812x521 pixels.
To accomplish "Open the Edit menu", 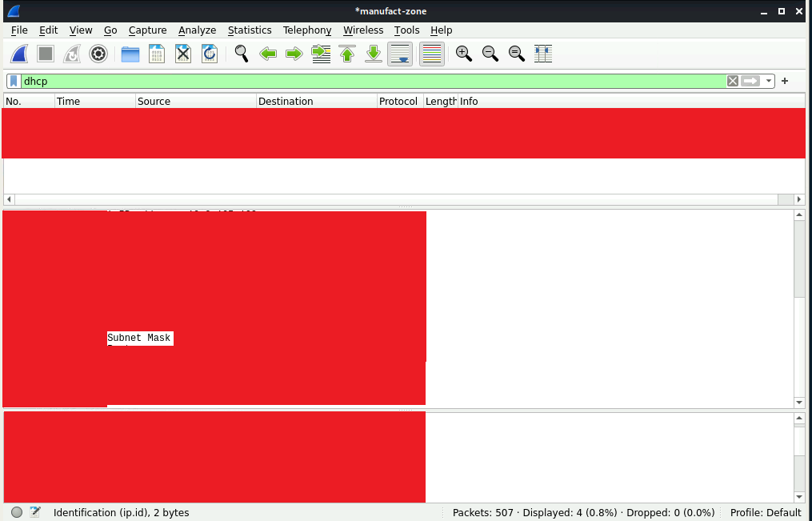I will click(48, 30).
